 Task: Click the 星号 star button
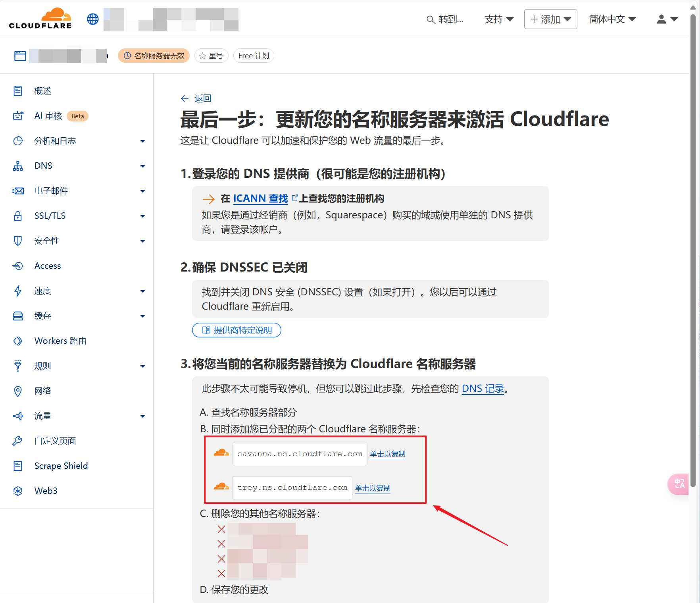(212, 56)
